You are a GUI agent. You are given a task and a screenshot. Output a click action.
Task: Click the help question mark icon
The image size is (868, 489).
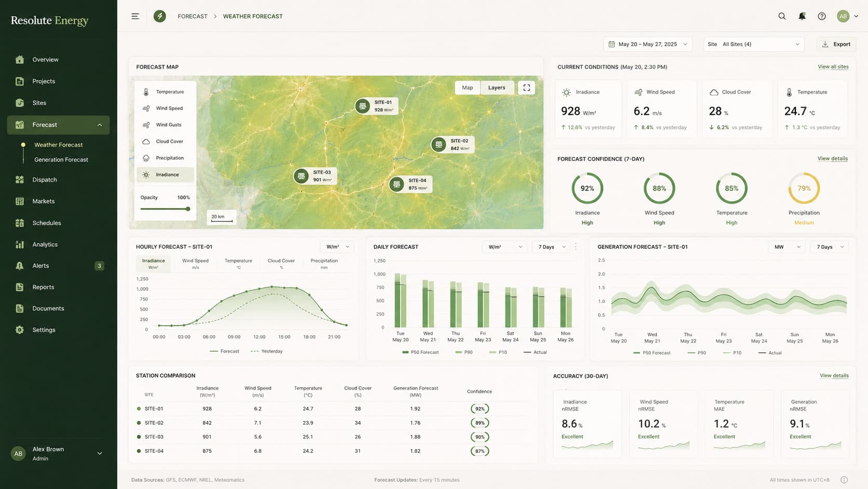[821, 16]
